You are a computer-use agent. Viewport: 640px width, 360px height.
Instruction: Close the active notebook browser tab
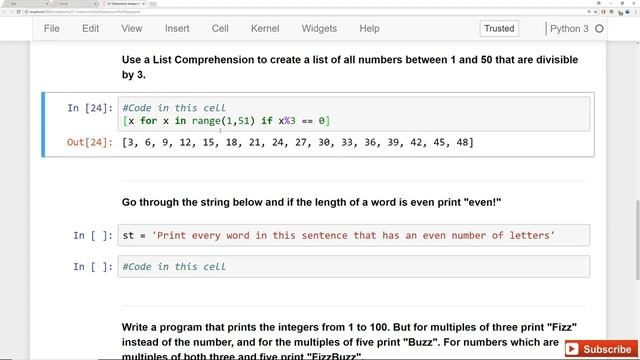tap(144, 4)
